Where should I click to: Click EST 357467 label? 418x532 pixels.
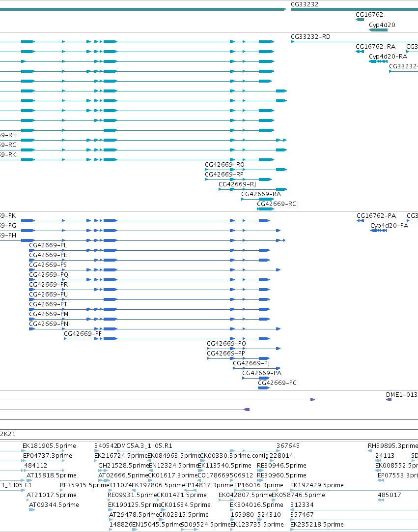302,515
